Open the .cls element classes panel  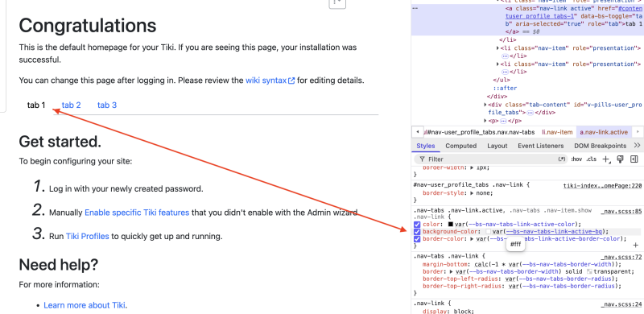point(592,159)
